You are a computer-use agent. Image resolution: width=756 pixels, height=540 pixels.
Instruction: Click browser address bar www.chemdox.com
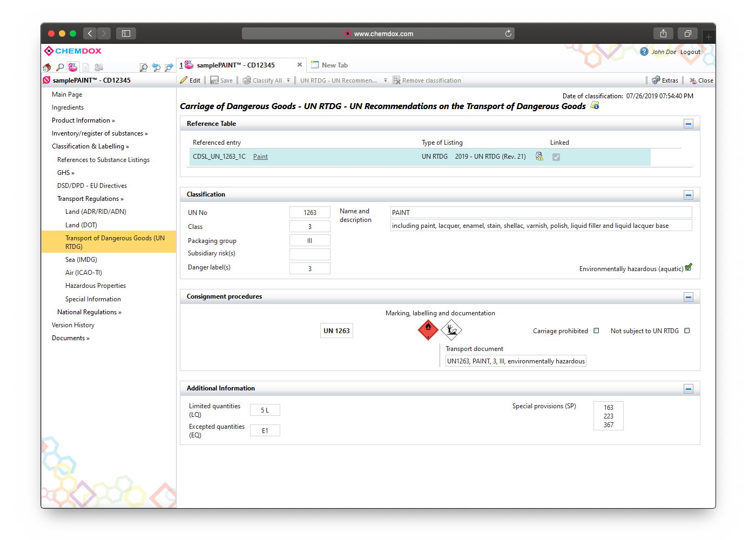pos(378,33)
